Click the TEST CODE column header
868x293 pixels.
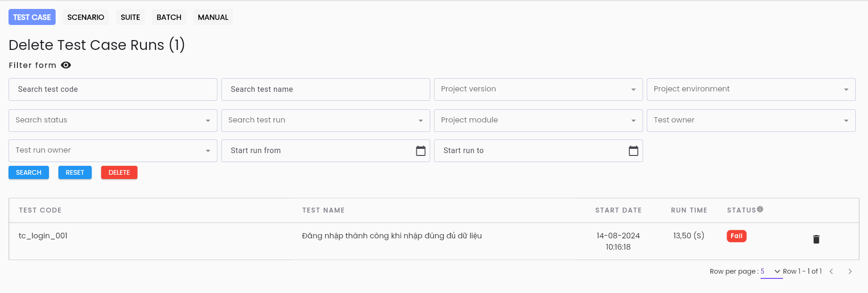[40, 210]
